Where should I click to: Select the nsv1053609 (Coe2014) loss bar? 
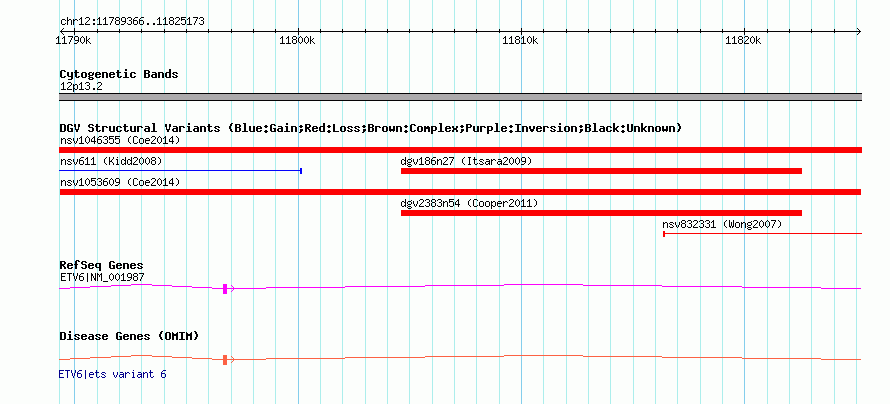[460, 192]
